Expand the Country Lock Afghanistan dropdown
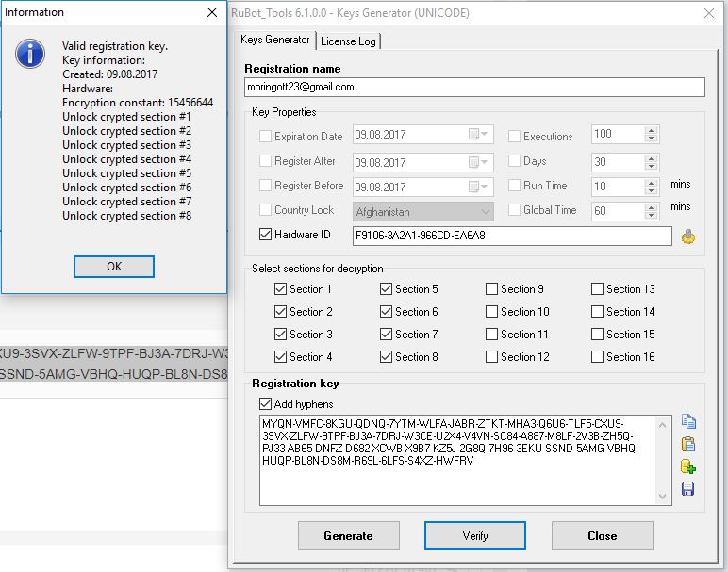The height and width of the screenshot is (572, 728). pyautogui.click(x=486, y=211)
